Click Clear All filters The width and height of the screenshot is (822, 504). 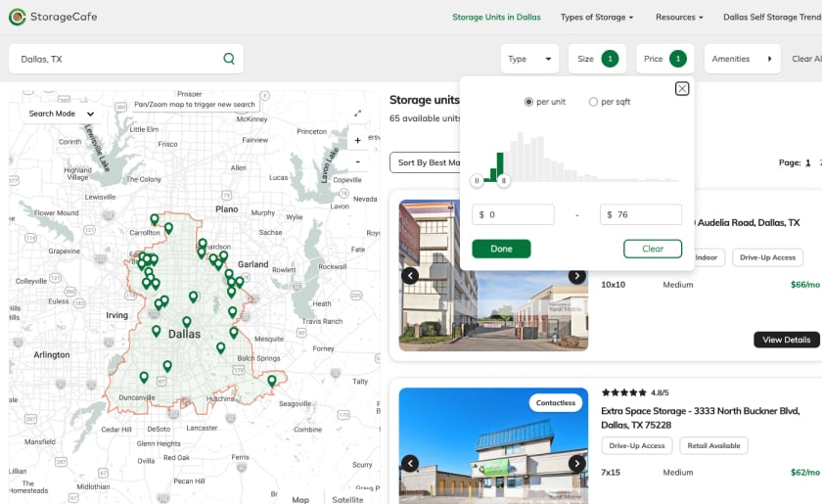tap(806, 59)
